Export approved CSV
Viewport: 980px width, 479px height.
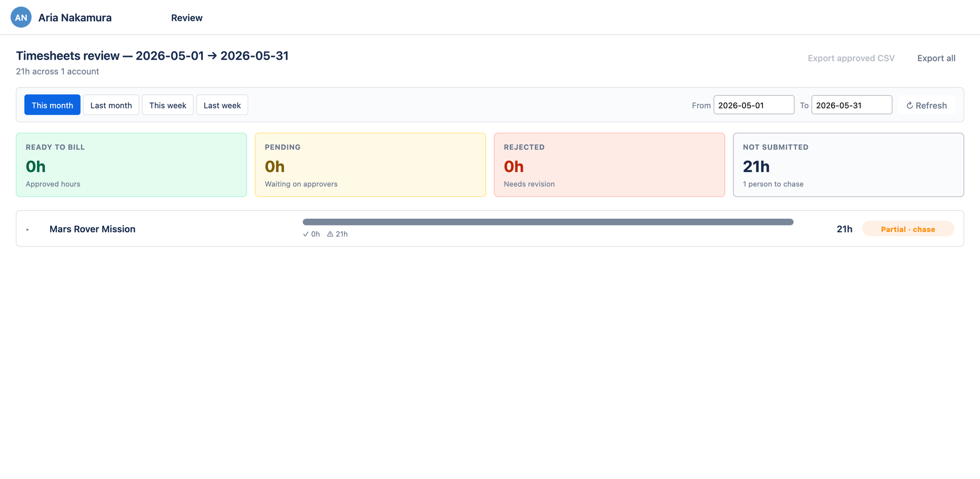click(851, 58)
